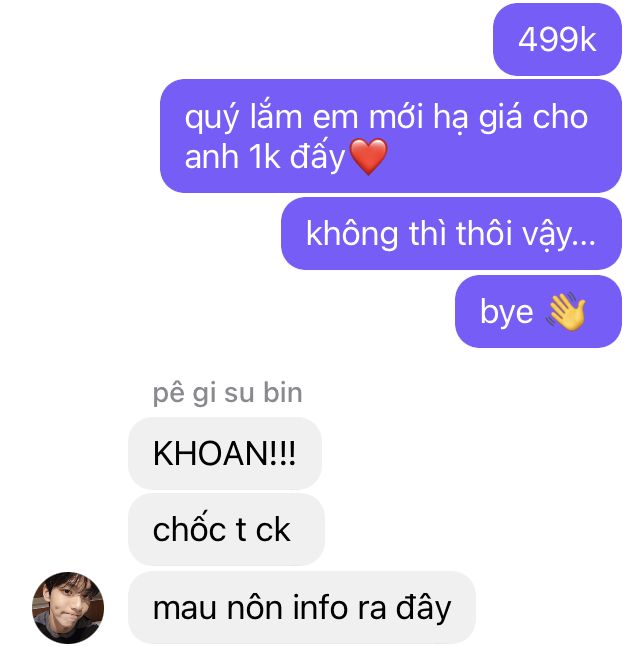Select the mau nôn info ra đây message
642x647 pixels.
pos(302,607)
